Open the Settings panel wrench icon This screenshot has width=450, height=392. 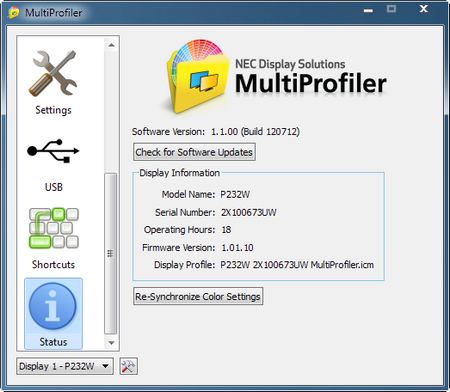pyautogui.click(x=53, y=73)
